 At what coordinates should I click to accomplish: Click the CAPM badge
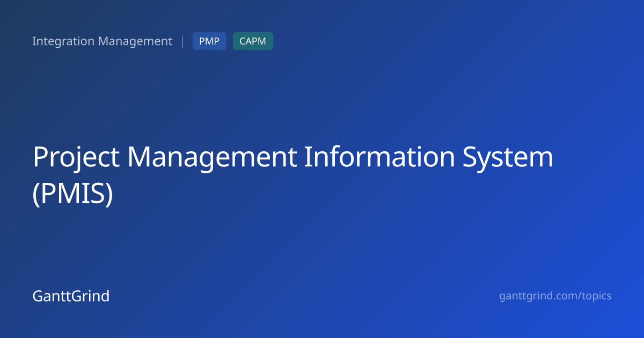(x=253, y=41)
